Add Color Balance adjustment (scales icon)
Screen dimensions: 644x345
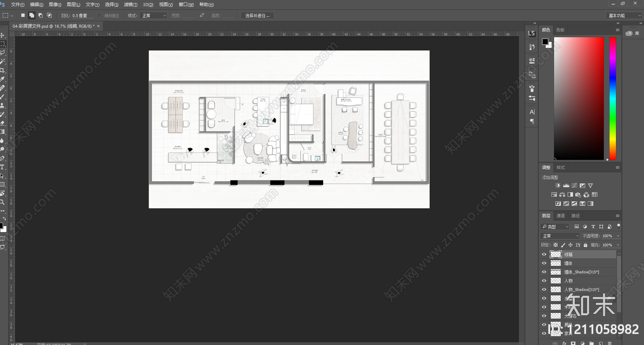(562, 194)
